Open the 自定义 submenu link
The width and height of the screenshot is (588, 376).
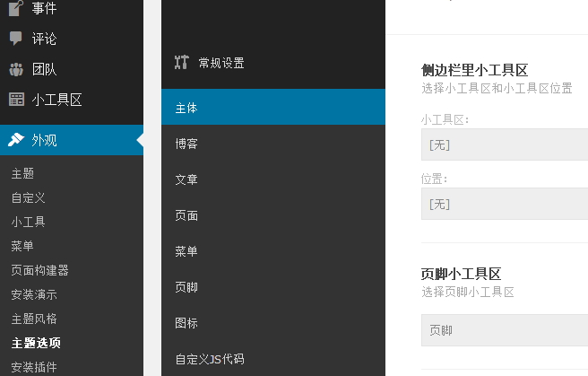click(x=29, y=197)
